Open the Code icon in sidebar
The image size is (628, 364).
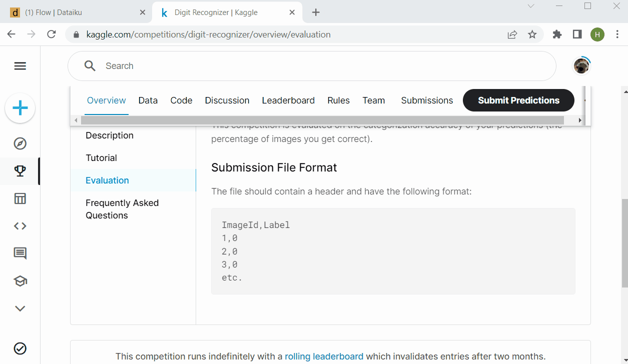pyautogui.click(x=20, y=226)
